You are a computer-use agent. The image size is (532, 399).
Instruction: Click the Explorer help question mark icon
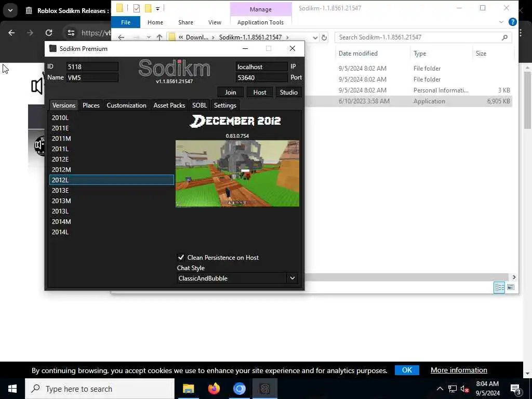pyautogui.click(x=513, y=22)
